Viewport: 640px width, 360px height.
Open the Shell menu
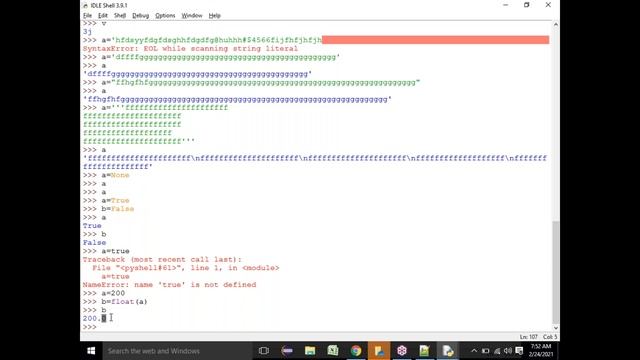click(120, 16)
